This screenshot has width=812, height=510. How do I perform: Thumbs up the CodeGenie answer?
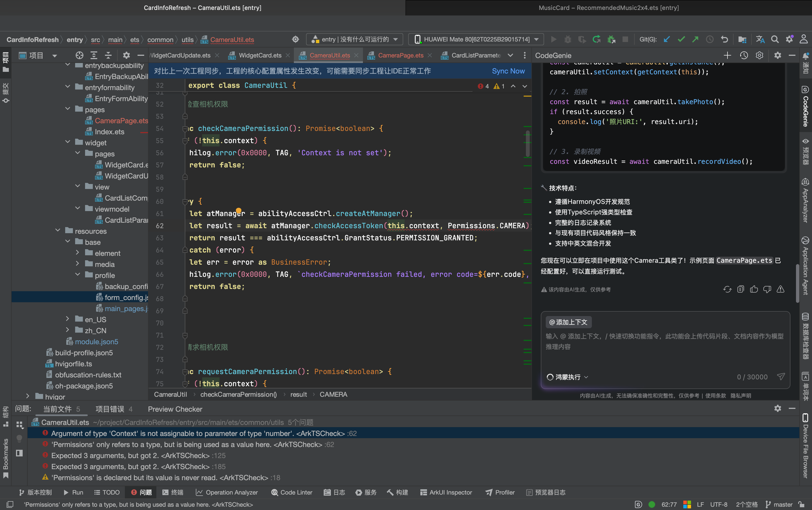(754, 290)
